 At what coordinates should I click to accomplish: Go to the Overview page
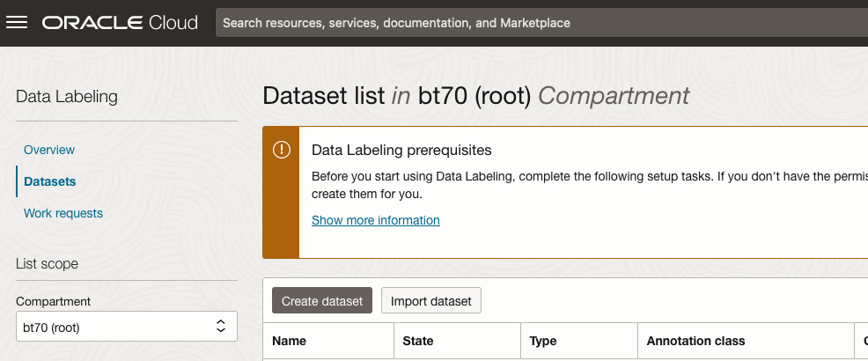click(49, 150)
